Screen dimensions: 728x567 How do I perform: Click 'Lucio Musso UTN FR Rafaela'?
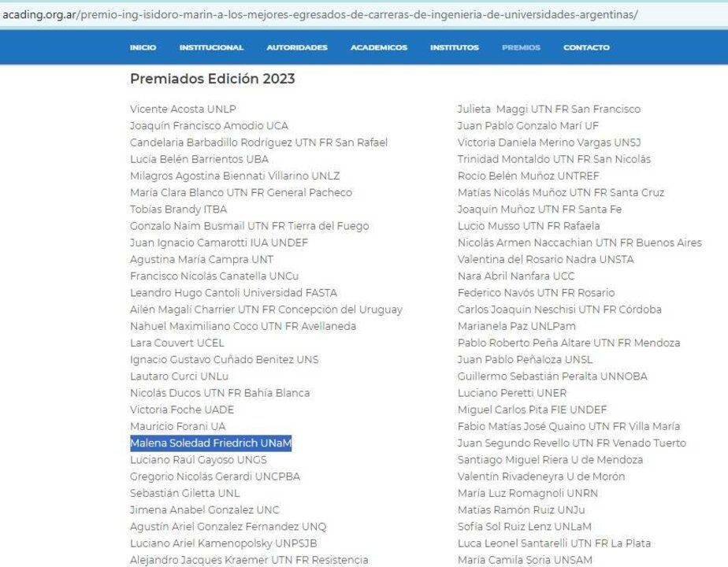529,226
